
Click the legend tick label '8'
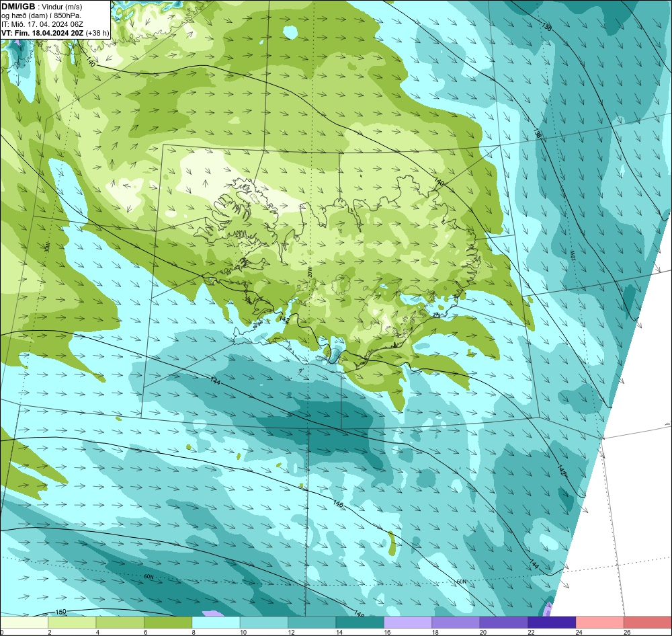coord(194,632)
